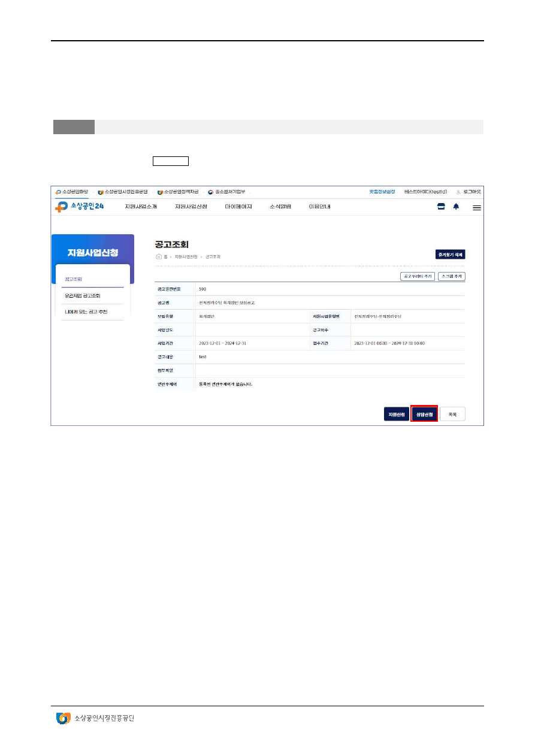This screenshot has height=756, width=535.
Task: Click the 상담신청 button
Action: click(424, 415)
